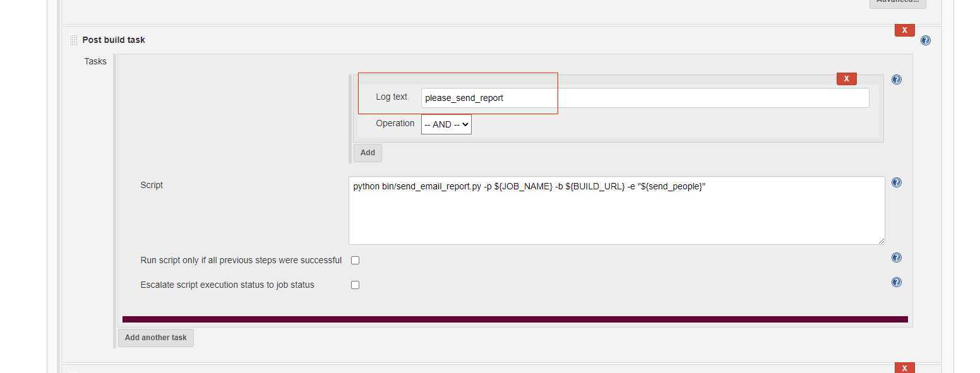Click the Add button under Log text
980x373 pixels.
click(x=367, y=153)
